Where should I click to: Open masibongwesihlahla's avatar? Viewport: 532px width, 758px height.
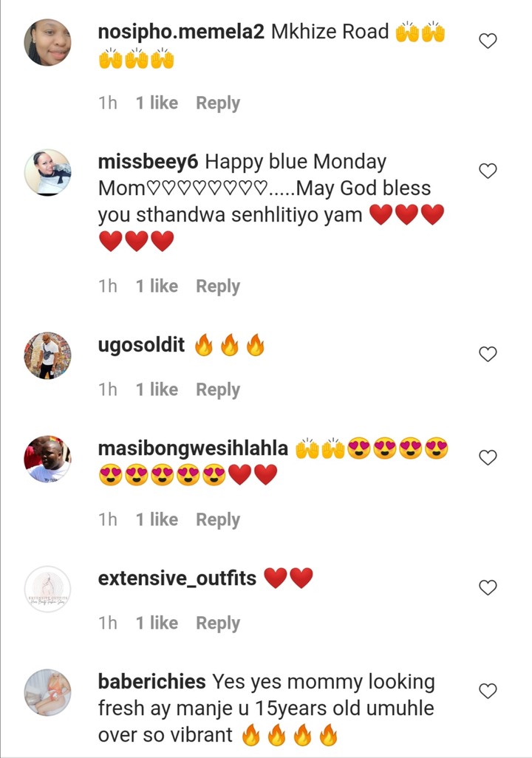tap(47, 459)
